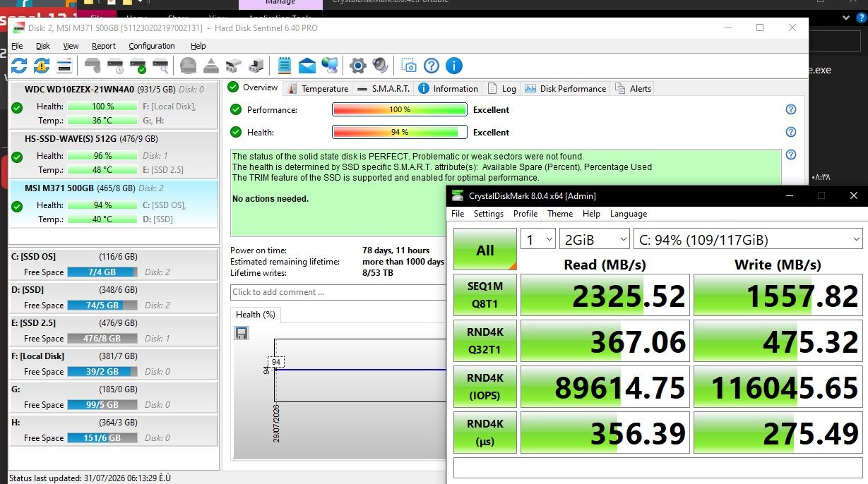Click the RND4K (μs) test button

tap(485, 432)
